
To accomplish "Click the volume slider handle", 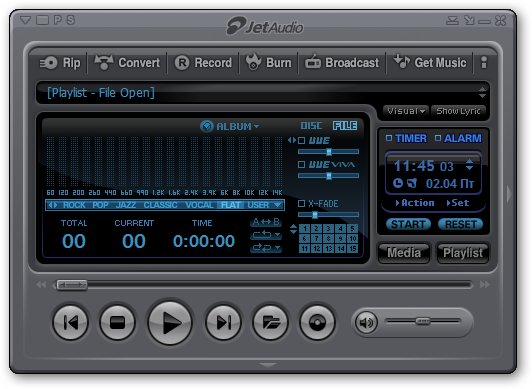I will pyautogui.click(x=423, y=321).
